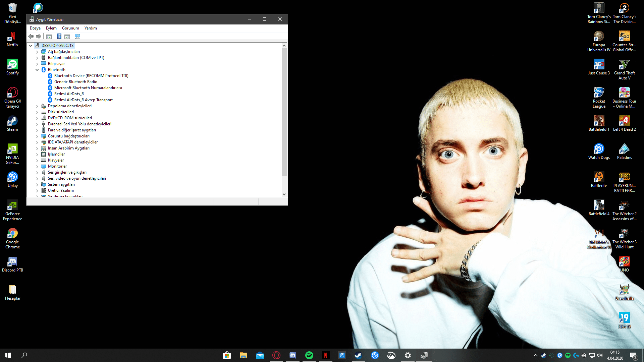This screenshot has width=644, height=362.
Task: Show hidden system tray icons
Action: pyautogui.click(x=535, y=355)
